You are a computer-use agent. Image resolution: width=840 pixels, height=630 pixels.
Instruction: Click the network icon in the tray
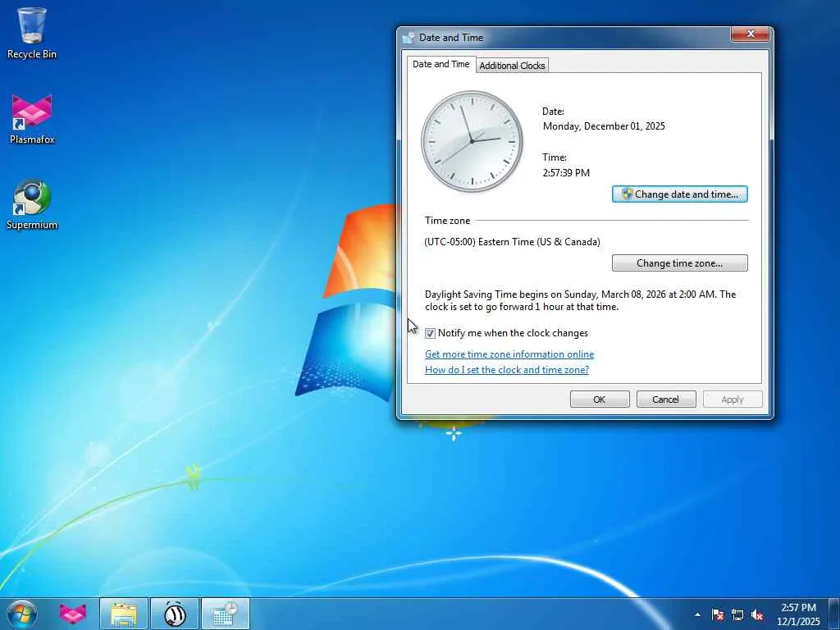737,614
